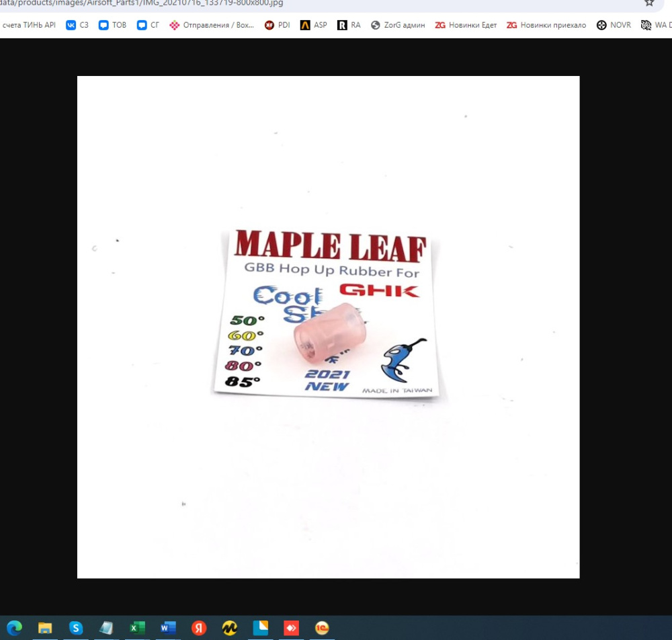
Task: Open Yandex Browser from the taskbar
Action: [199, 628]
